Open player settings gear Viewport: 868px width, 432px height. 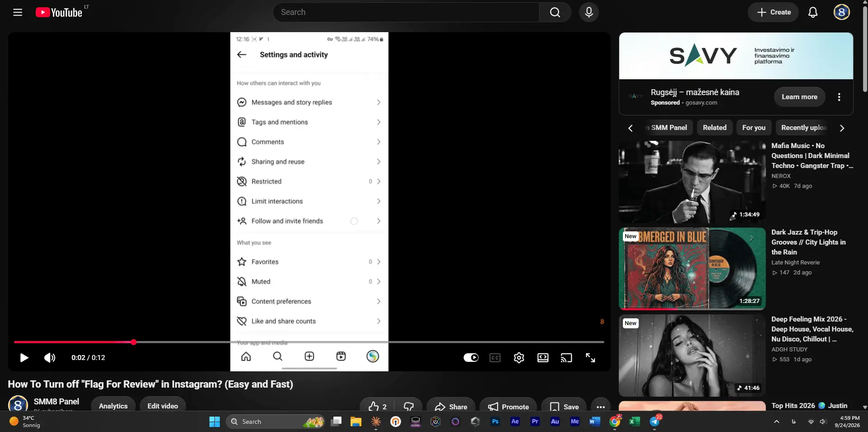coord(519,358)
